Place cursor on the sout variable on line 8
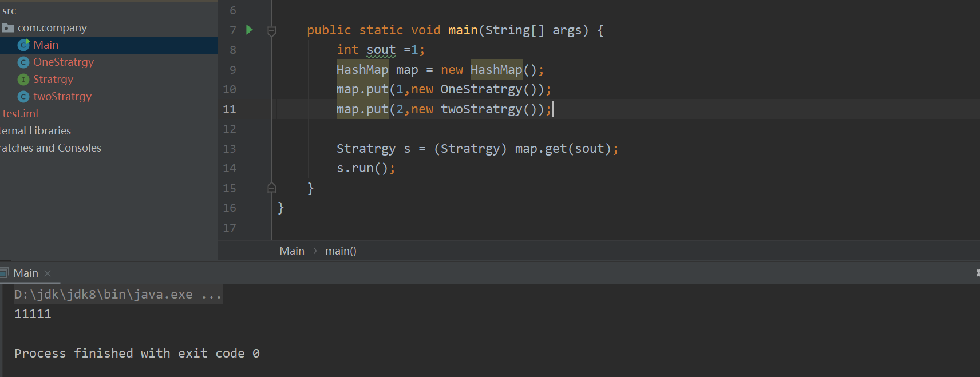The image size is (980, 377). tap(381, 50)
